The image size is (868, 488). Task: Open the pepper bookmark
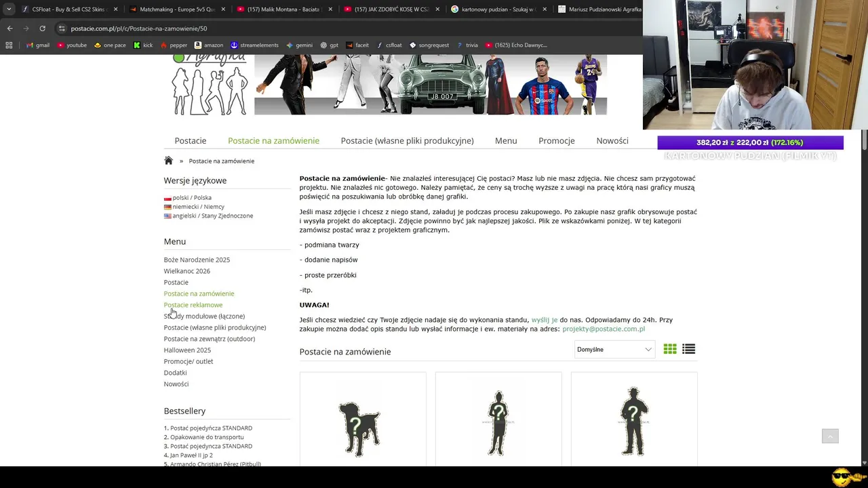click(x=174, y=45)
